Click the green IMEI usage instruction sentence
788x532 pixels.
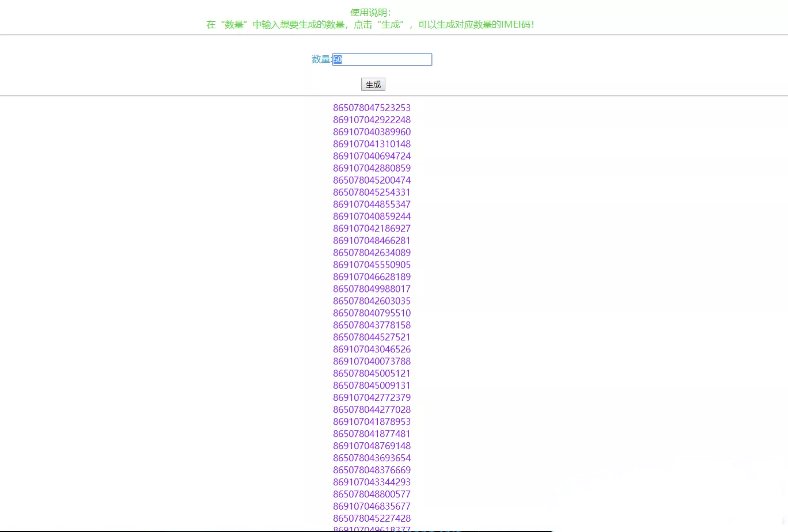point(370,24)
